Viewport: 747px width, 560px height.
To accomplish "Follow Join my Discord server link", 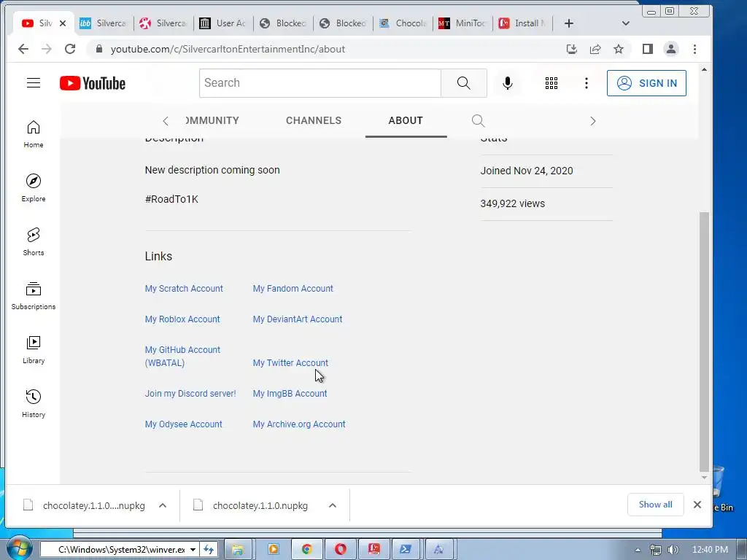I will pyautogui.click(x=190, y=393).
